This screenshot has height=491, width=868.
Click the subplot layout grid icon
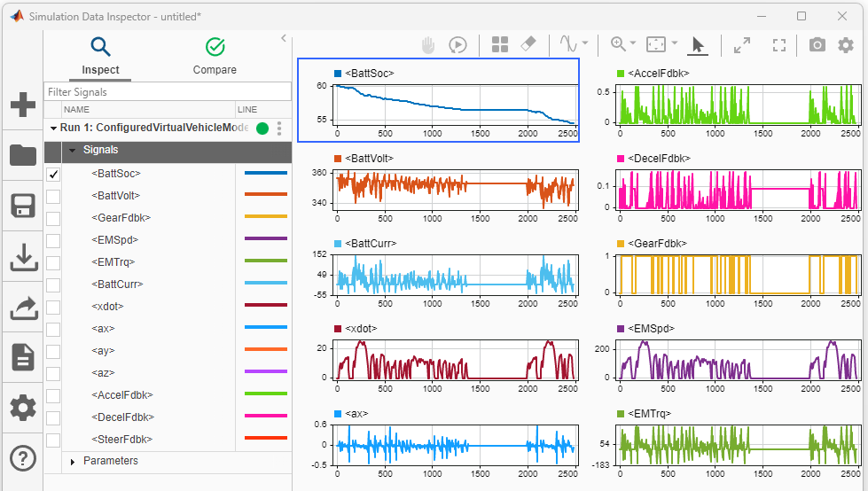tap(499, 44)
